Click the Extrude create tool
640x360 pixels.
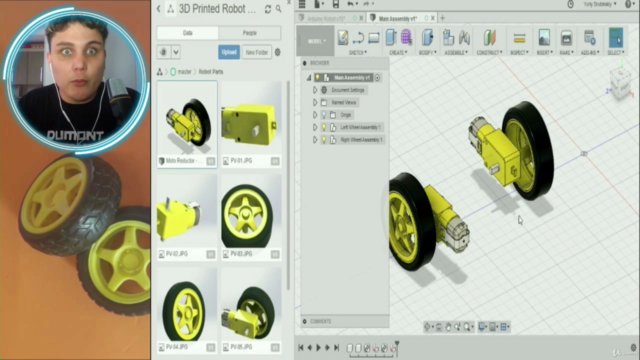[x=391, y=37]
